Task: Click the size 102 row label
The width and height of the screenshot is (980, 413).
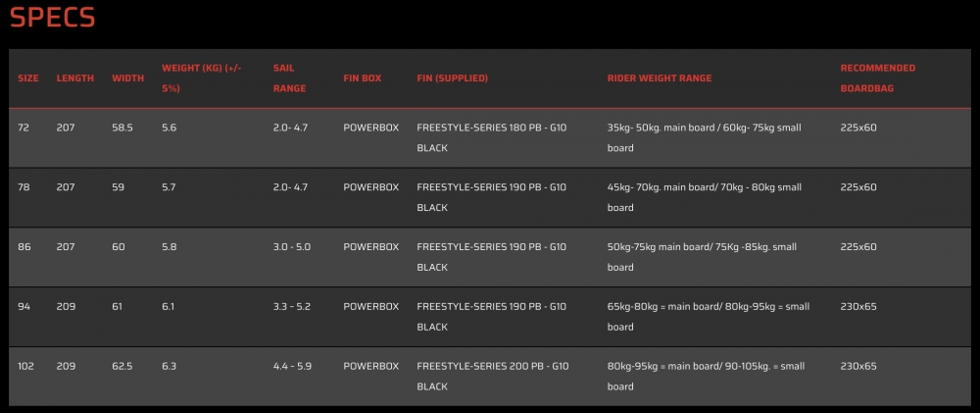Action: click(25, 366)
